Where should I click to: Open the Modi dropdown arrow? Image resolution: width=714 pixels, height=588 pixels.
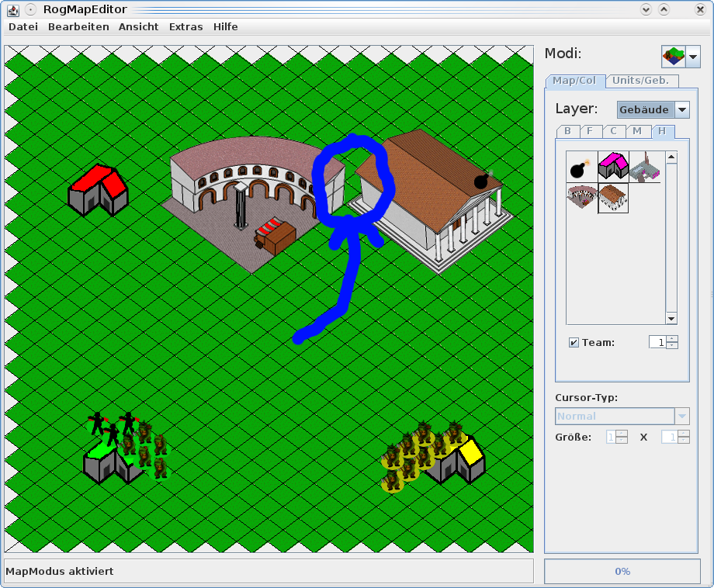pyautogui.click(x=693, y=57)
